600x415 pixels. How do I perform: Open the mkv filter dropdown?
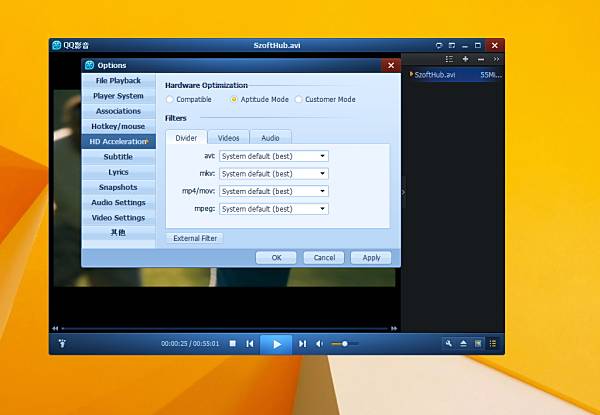pos(274,174)
